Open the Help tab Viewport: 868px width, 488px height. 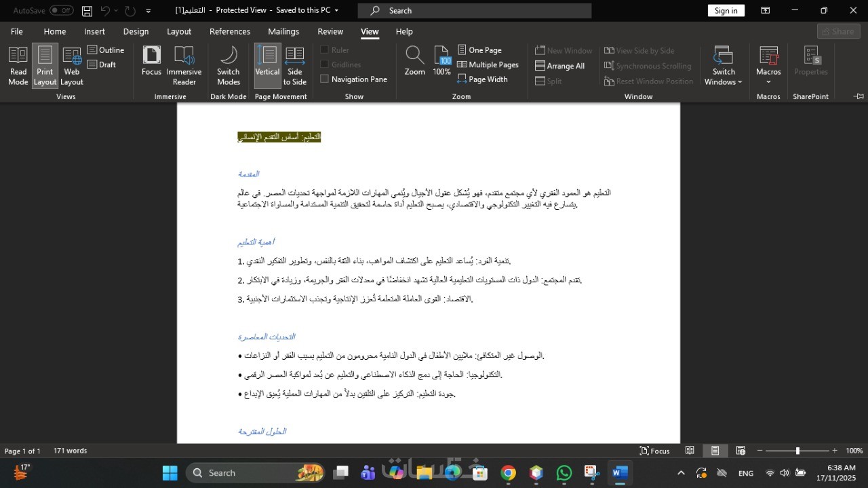tap(404, 31)
